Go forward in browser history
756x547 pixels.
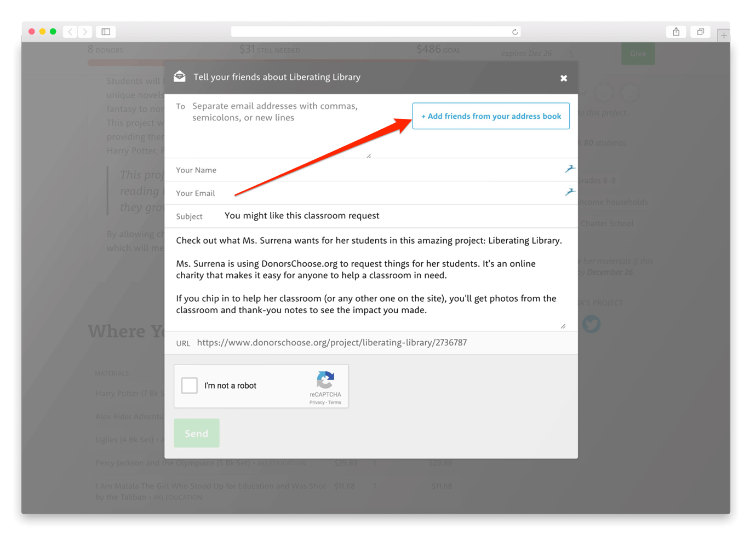pos(85,32)
